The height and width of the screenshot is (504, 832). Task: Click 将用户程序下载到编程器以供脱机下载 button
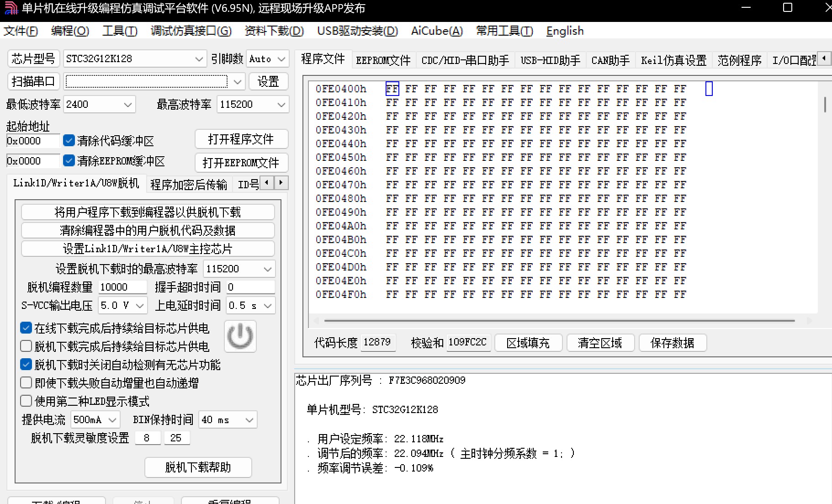(x=148, y=212)
